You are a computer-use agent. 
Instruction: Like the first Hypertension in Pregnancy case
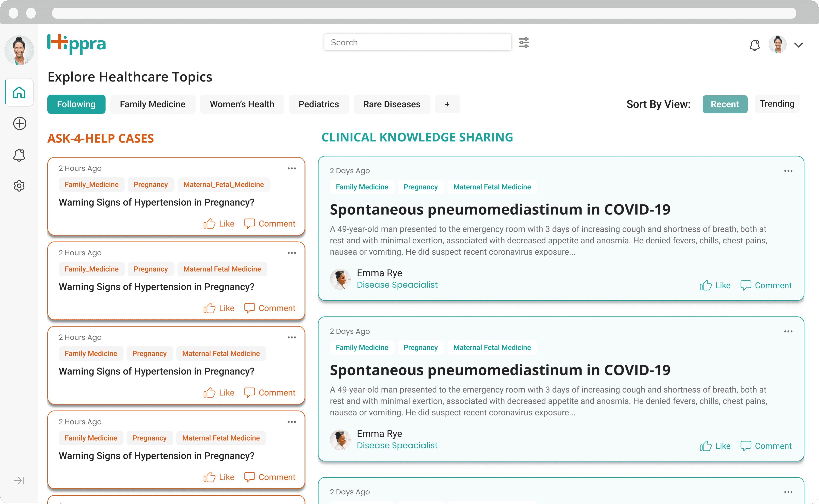pyautogui.click(x=219, y=224)
